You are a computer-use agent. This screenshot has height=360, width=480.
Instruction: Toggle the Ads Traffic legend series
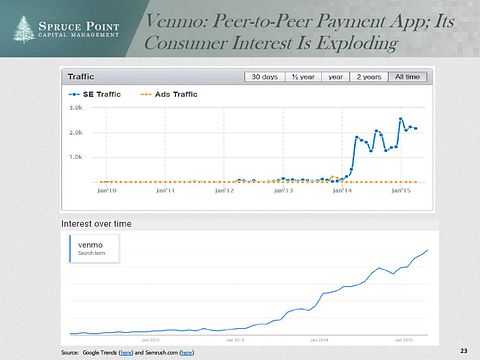tap(169, 94)
